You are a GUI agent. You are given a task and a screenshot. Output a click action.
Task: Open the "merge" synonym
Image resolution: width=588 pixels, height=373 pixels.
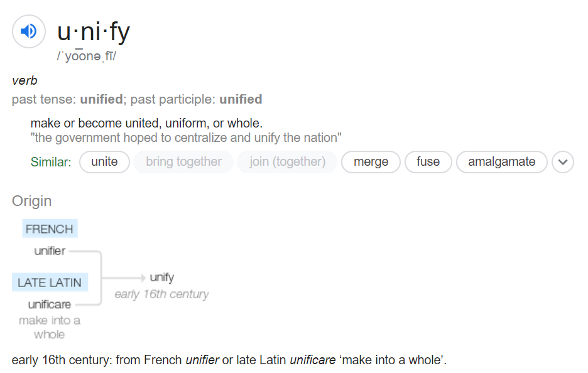(371, 162)
